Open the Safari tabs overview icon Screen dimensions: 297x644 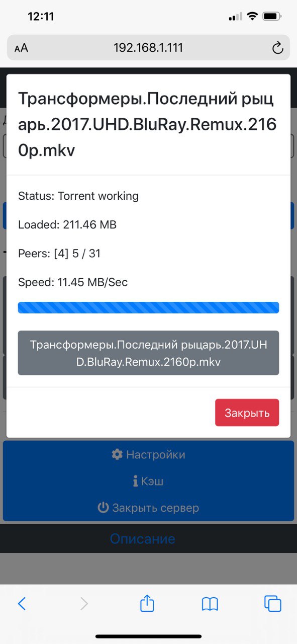272,603
